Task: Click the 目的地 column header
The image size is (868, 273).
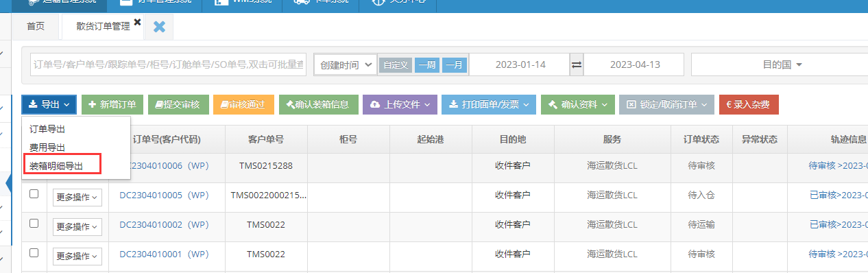Action: [x=513, y=139]
